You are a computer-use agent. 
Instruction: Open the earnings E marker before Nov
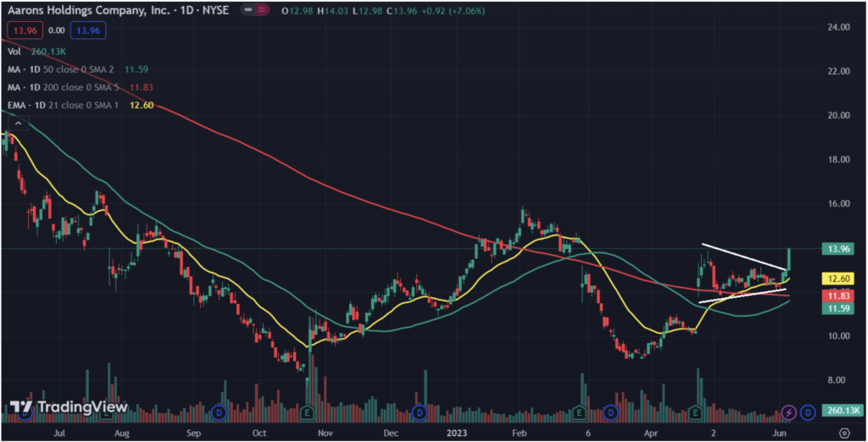(x=306, y=412)
